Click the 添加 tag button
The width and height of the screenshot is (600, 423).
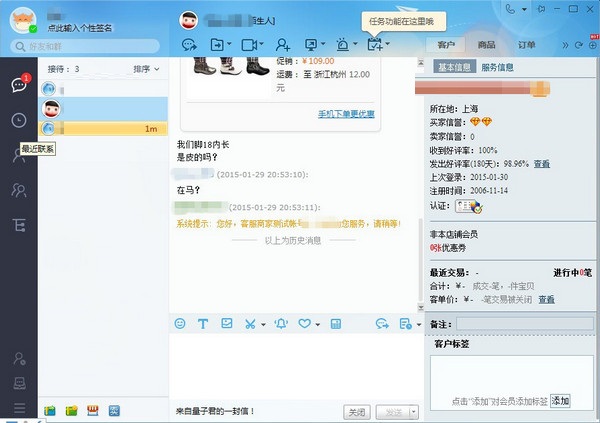coord(560,401)
